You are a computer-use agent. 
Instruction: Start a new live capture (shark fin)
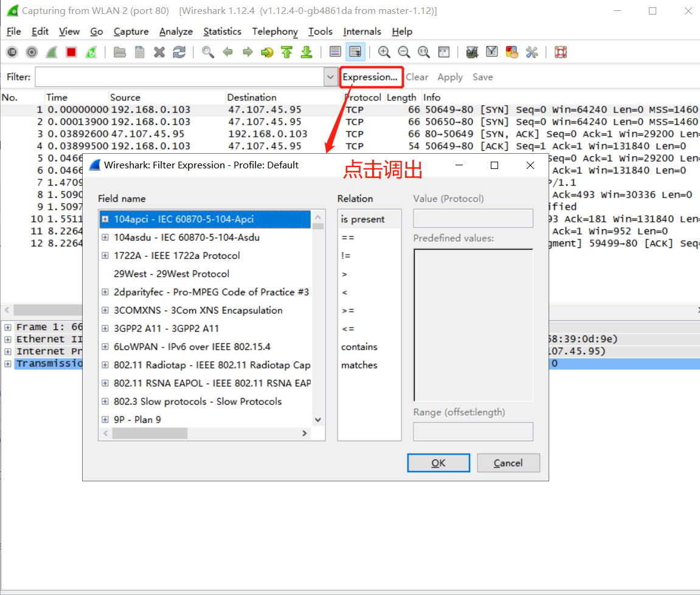pos(51,52)
